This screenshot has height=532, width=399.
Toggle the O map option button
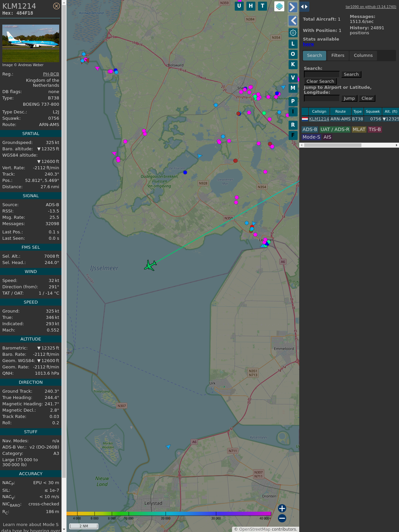coord(293,54)
